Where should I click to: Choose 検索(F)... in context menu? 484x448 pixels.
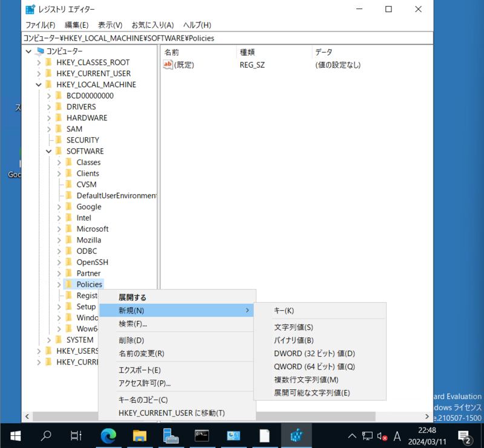click(x=177, y=324)
